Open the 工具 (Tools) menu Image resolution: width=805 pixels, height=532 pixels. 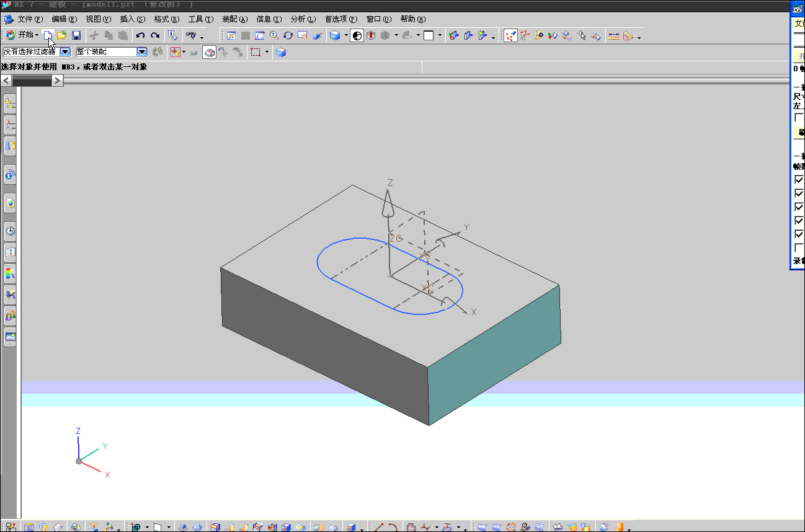(x=201, y=19)
